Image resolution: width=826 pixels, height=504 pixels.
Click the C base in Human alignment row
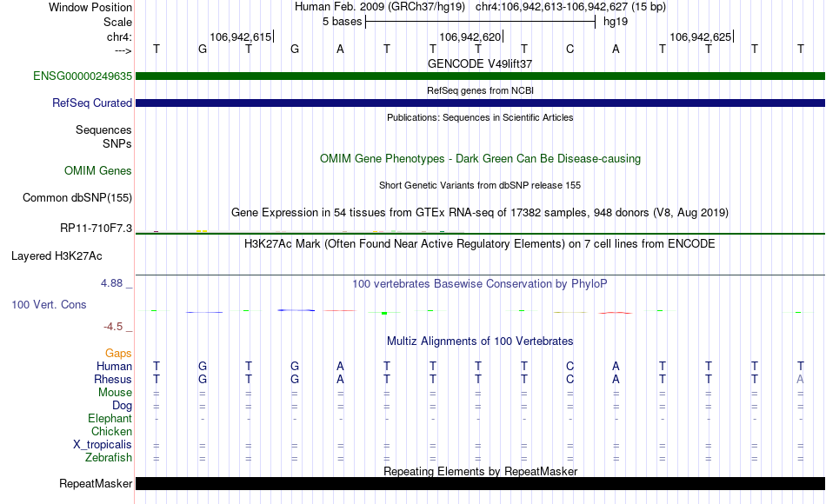click(570, 366)
